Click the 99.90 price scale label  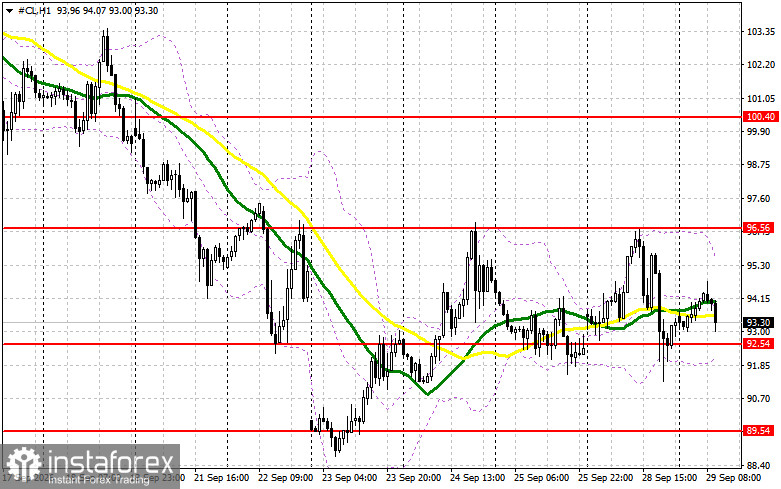coord(759,131)
